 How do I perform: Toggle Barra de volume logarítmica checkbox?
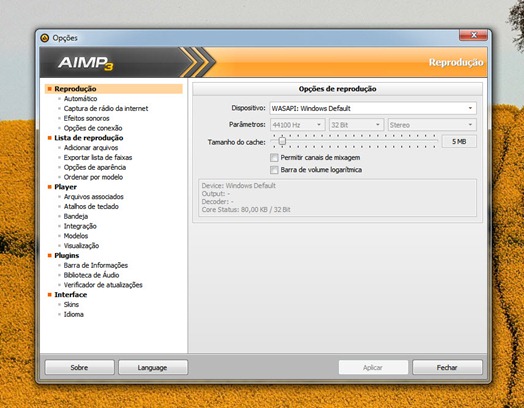(274, 170)
